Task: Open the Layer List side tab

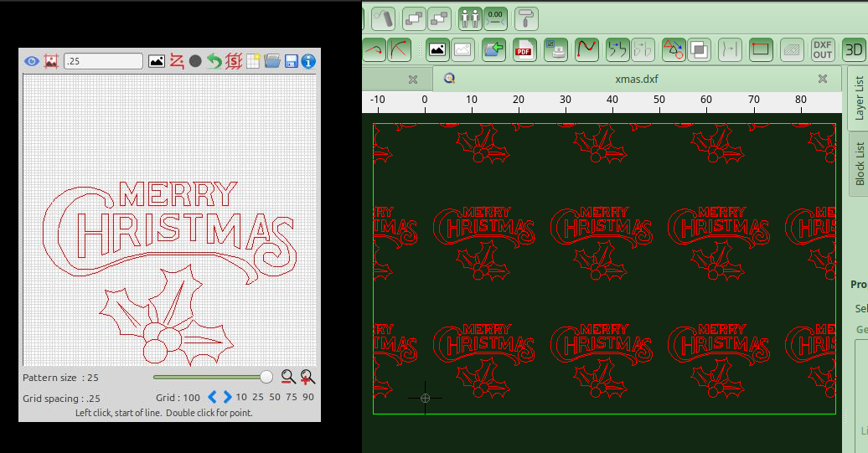Action: (859, 98)
